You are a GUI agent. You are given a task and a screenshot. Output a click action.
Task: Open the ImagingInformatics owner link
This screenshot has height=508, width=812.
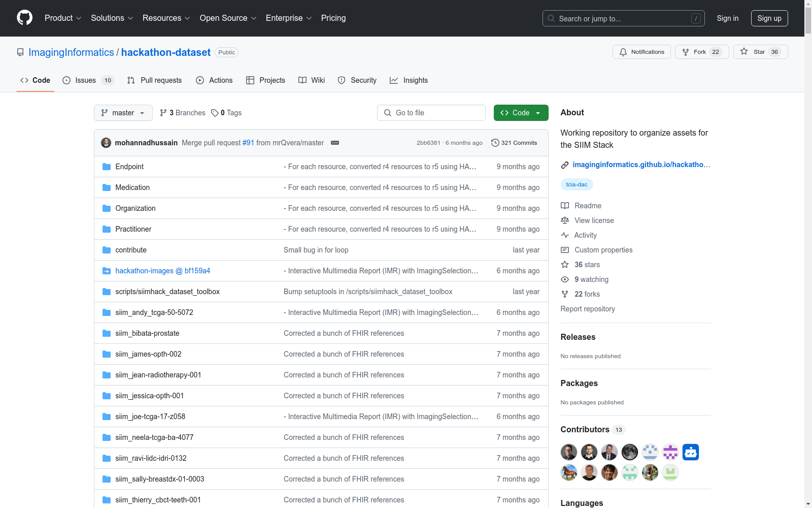[x=71, y=52]
